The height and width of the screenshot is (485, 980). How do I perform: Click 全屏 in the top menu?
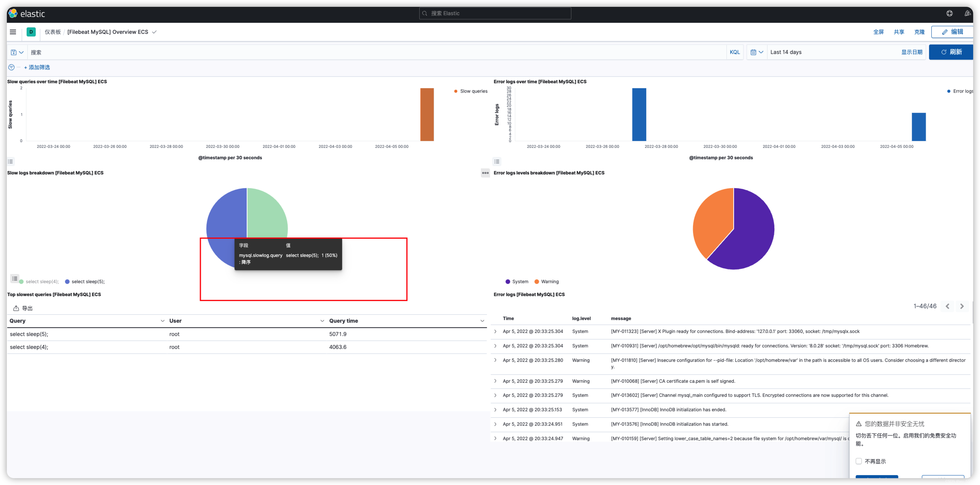coord(878,32)
